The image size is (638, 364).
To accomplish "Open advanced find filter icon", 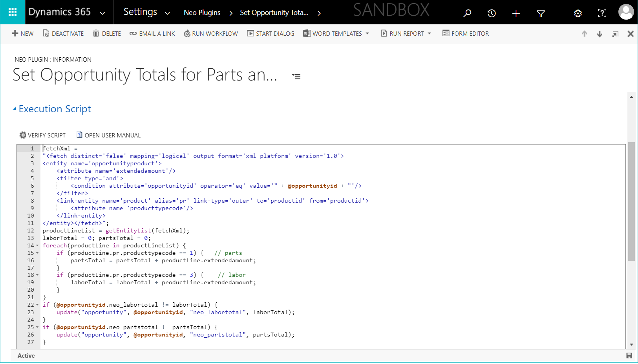I will pyautogui.click(x=541, y=13).
